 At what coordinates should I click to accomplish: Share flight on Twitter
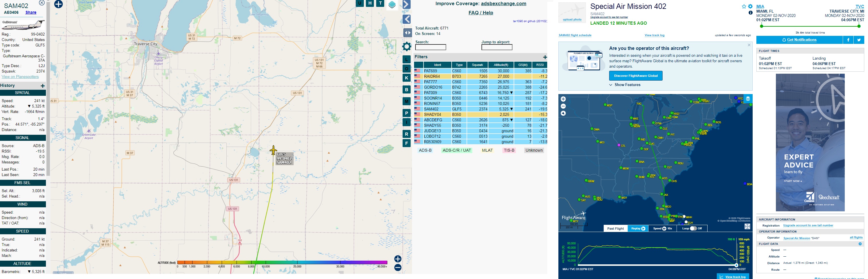click(x=859, y=40)
